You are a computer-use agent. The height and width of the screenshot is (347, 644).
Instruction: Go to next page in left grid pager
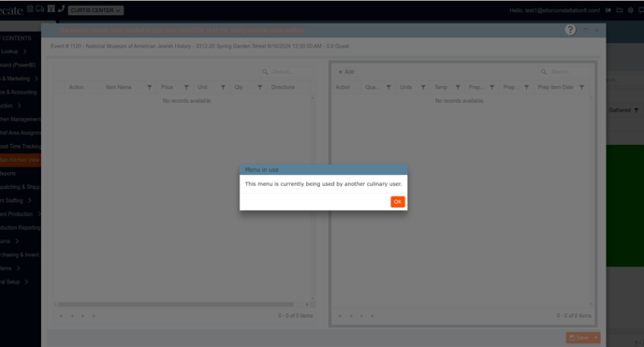83,316
